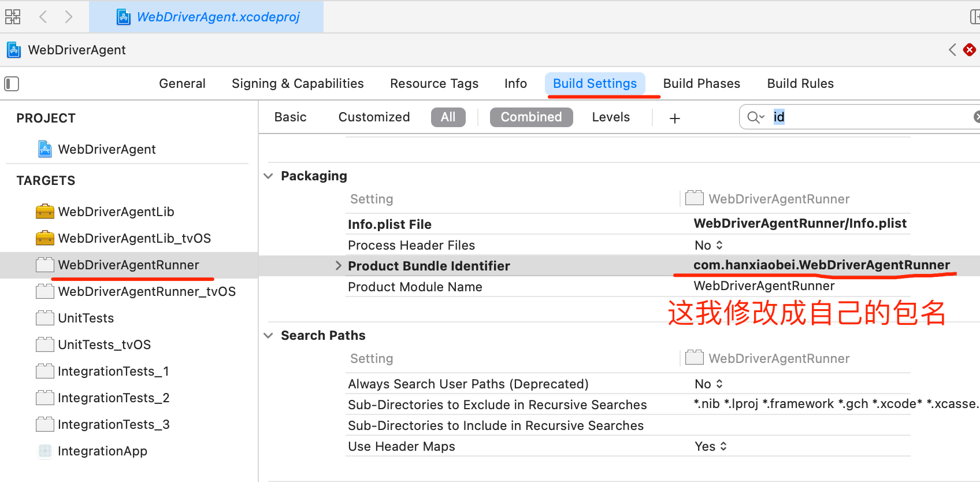Click the Use Header Maps setting name

[x=402, y=447]
